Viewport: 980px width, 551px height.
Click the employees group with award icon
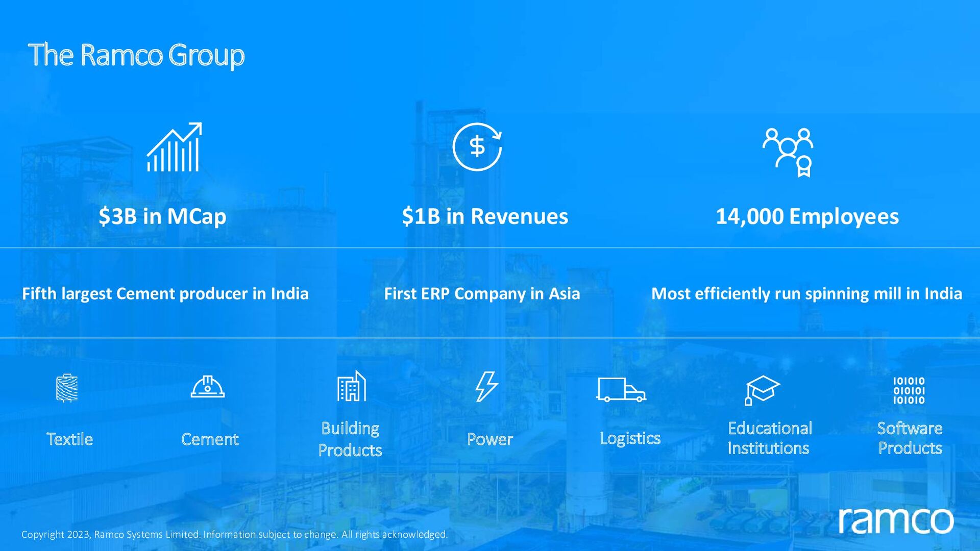[x=788, y=153]
